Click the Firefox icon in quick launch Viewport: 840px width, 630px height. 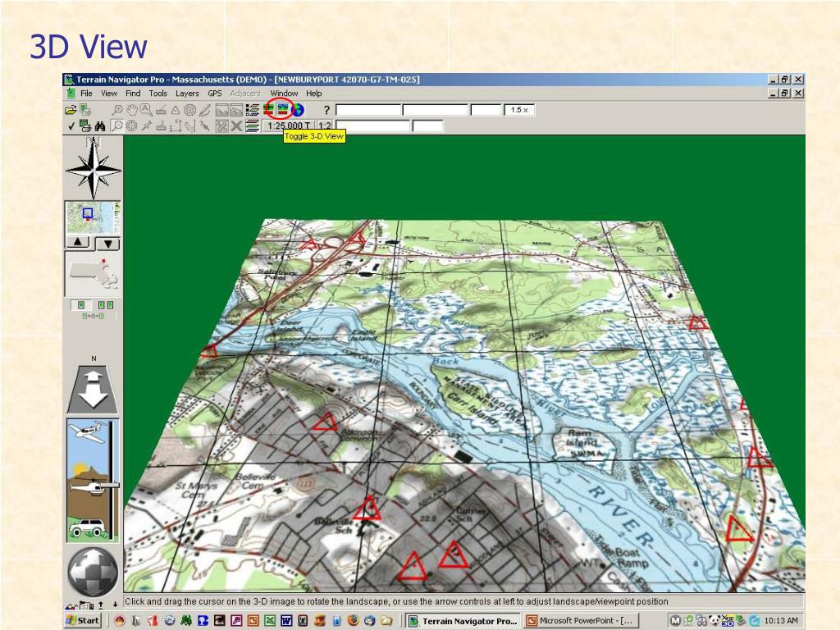(353, 621)
